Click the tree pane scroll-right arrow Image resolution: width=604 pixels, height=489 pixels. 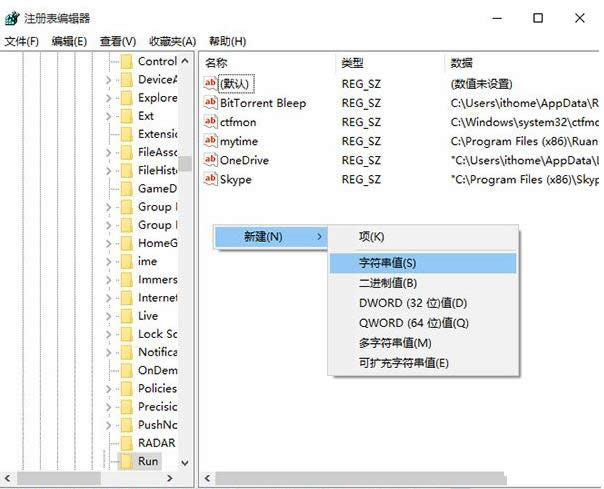click(x=169, y=479)
